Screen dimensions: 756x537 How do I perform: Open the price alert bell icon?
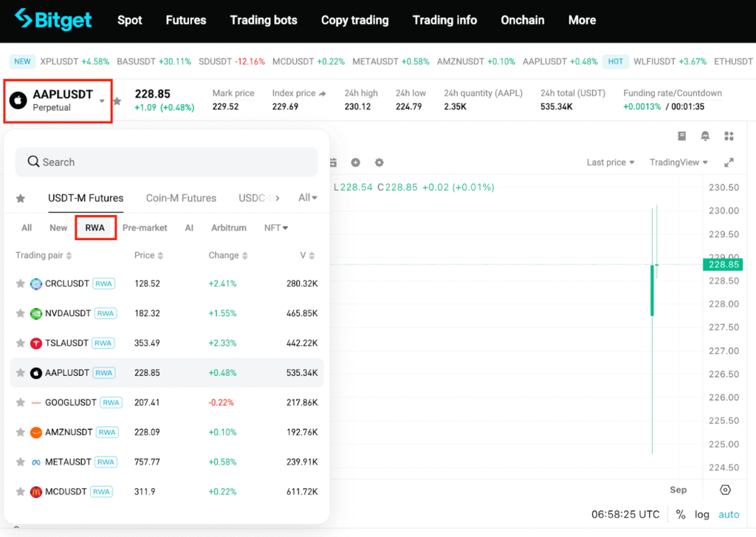pos(705,136)
